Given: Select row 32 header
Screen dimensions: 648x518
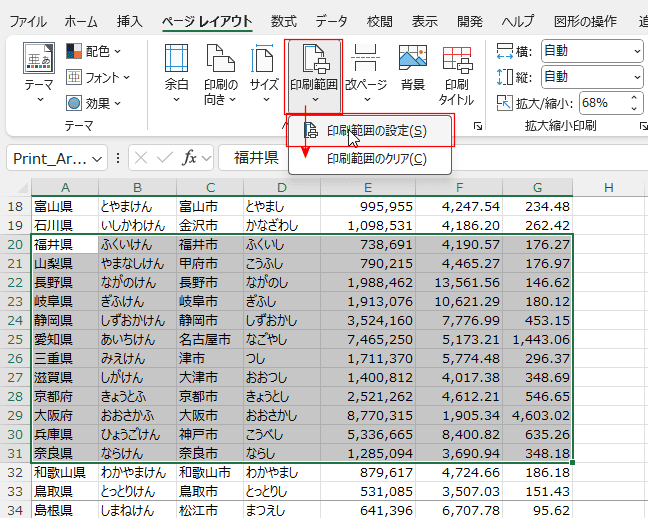Looking at the screenshot, I should pos(15,473).
